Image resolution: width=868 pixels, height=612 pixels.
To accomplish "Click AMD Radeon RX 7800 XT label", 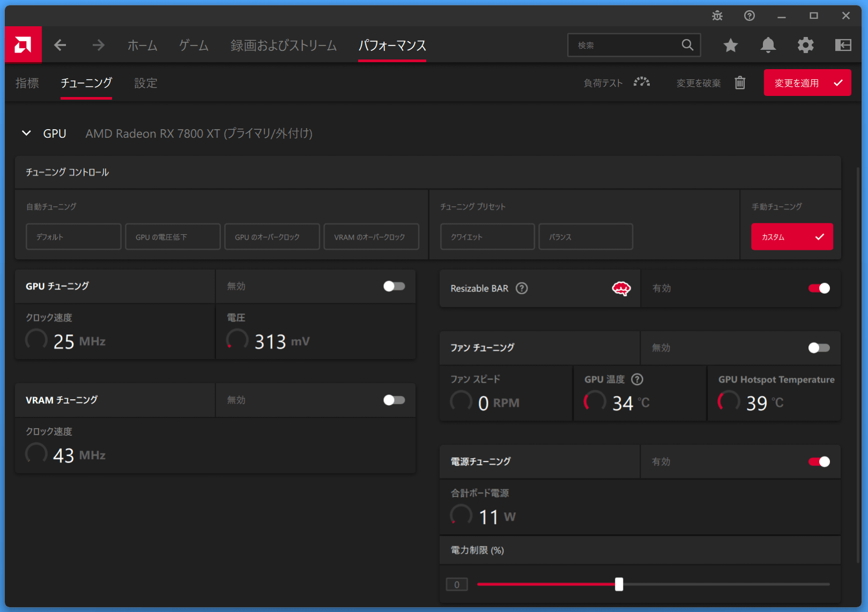I will click(x=199, y=133).
